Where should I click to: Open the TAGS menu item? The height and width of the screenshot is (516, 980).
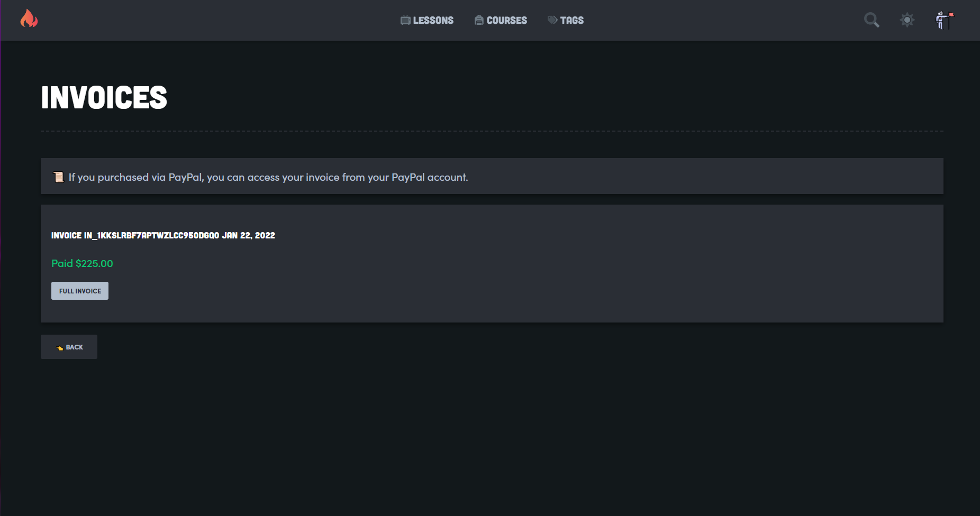click(571, 20)
